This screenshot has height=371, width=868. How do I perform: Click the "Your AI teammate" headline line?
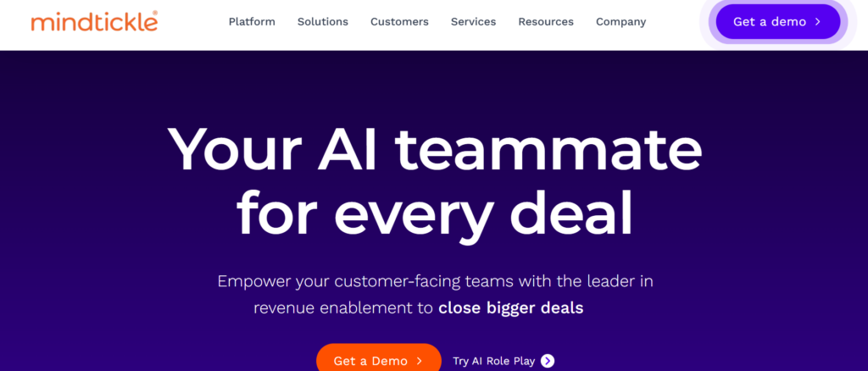pos(435,150)
